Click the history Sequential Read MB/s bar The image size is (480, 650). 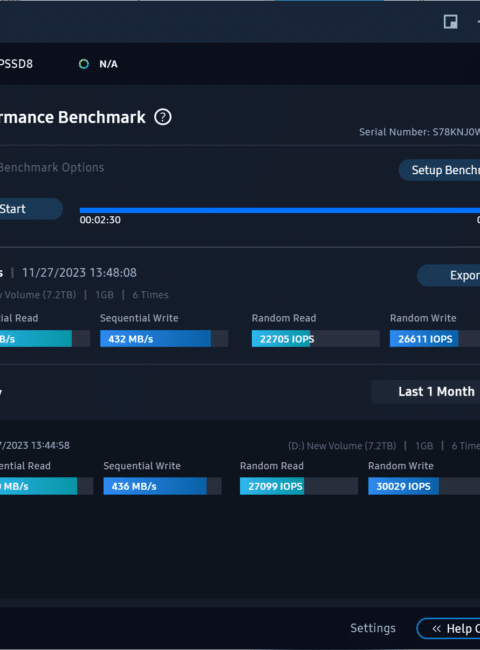pyautogui.click(x=46, y=486)
